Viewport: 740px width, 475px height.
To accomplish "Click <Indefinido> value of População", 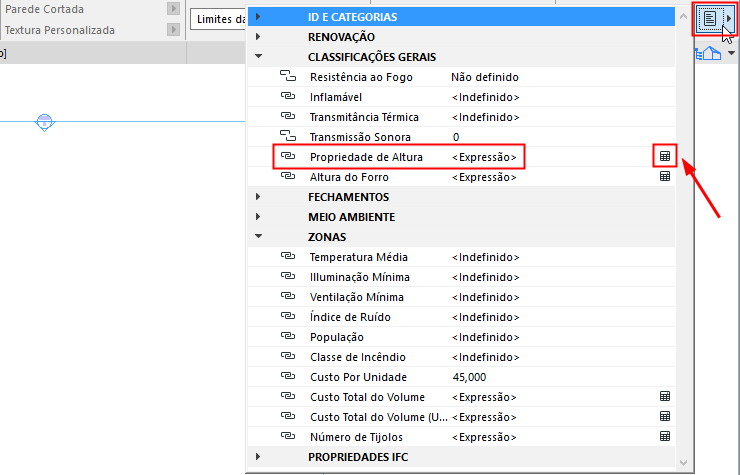I will click(x=486, y=337).
